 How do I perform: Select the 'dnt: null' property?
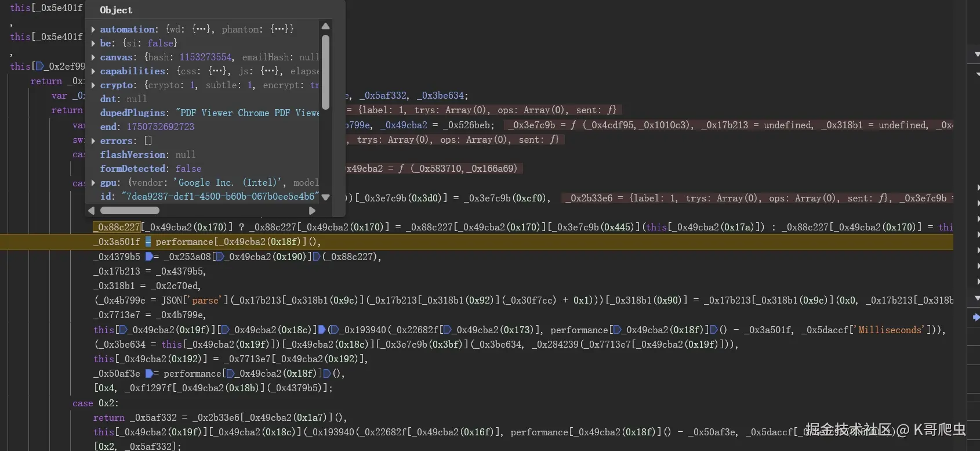tap(124, 99)
